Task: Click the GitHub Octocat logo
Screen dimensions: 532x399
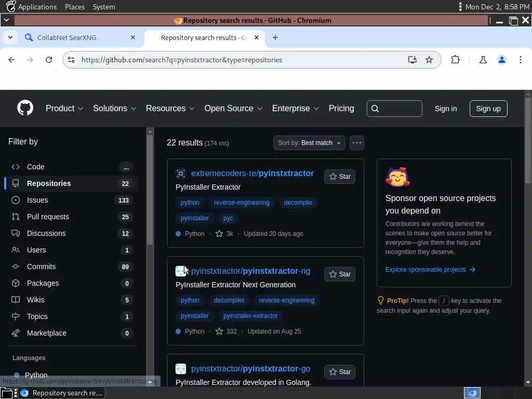Action: pyautogui.click(x=25, y=108)
